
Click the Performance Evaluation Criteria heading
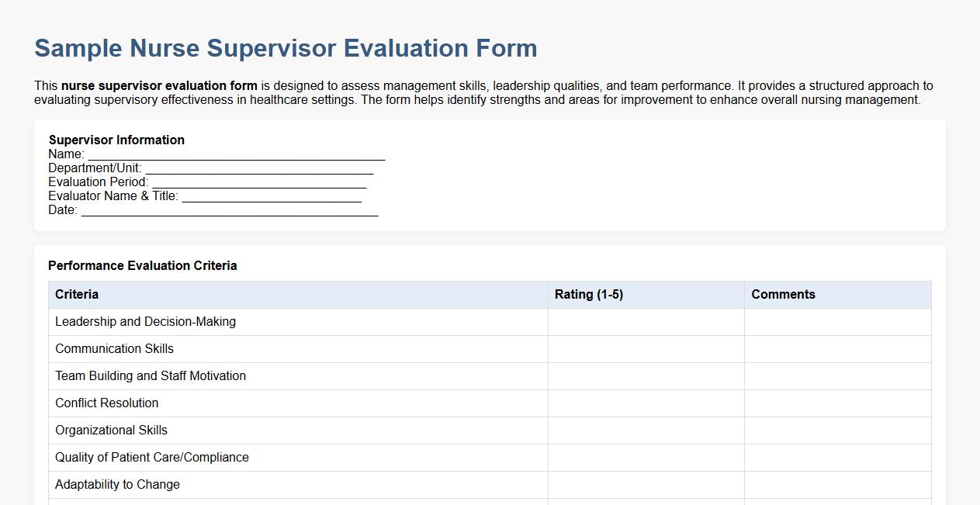[x=143, y=265]
